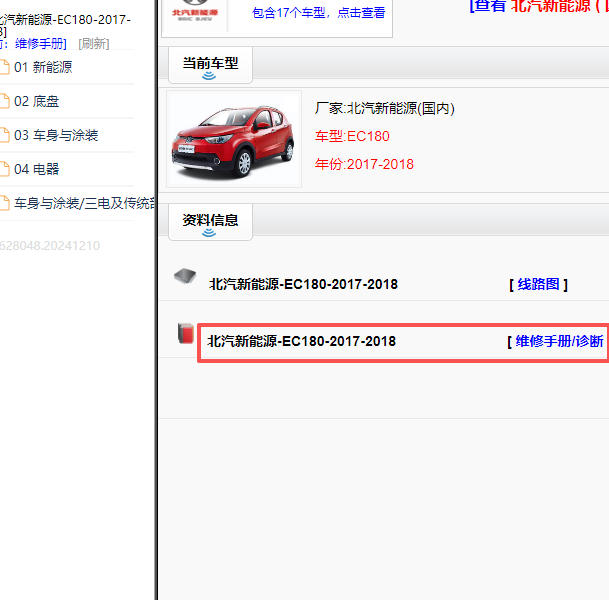Click the 车型:EC180 text
Viewport: 609px width, 600px height.
[x=352, y=136]
